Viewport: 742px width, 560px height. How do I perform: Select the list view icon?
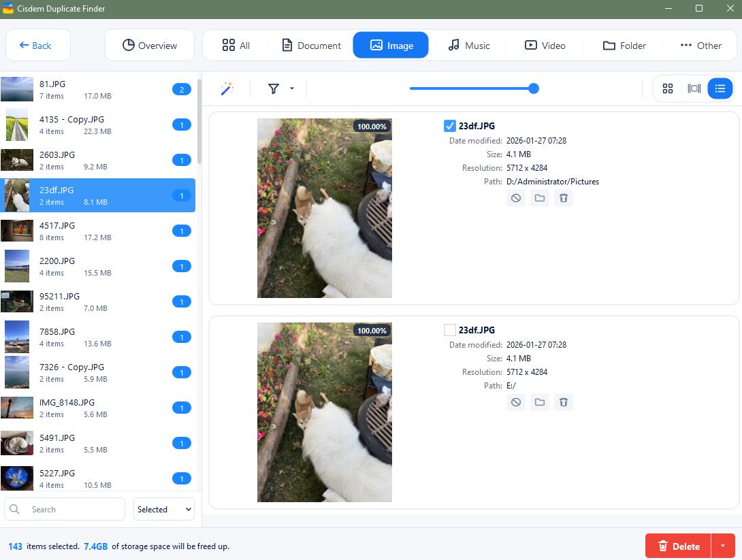coord(720,88)
